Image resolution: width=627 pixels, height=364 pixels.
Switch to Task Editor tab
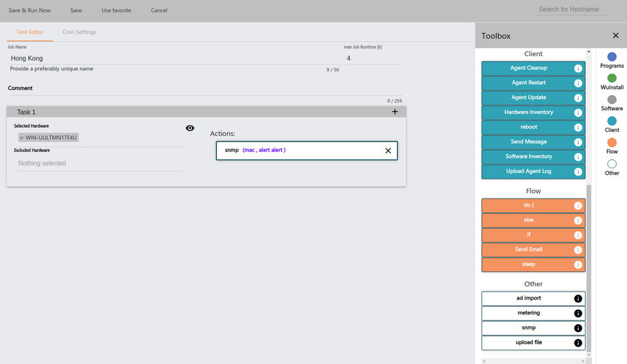tap(29, 32)
